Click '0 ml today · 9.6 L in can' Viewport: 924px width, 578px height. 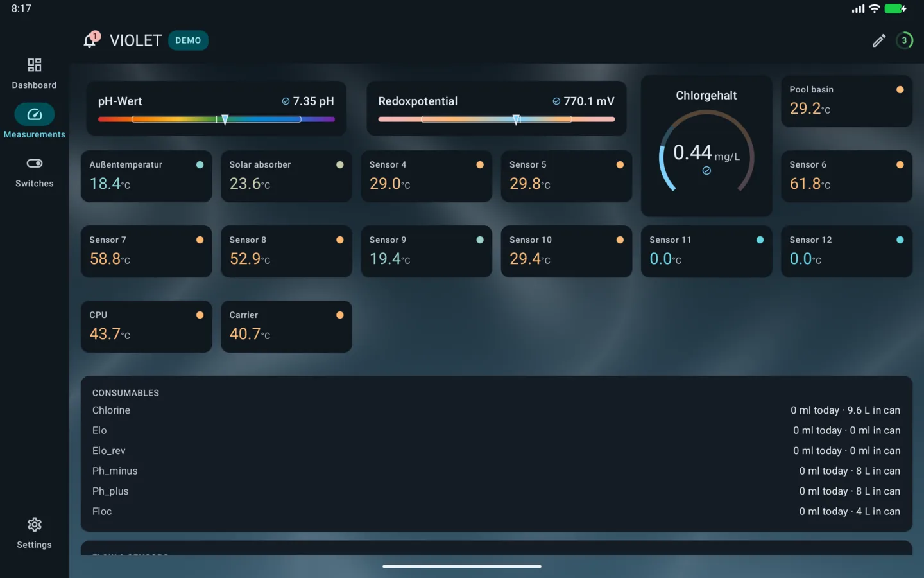tap(845, 410)
